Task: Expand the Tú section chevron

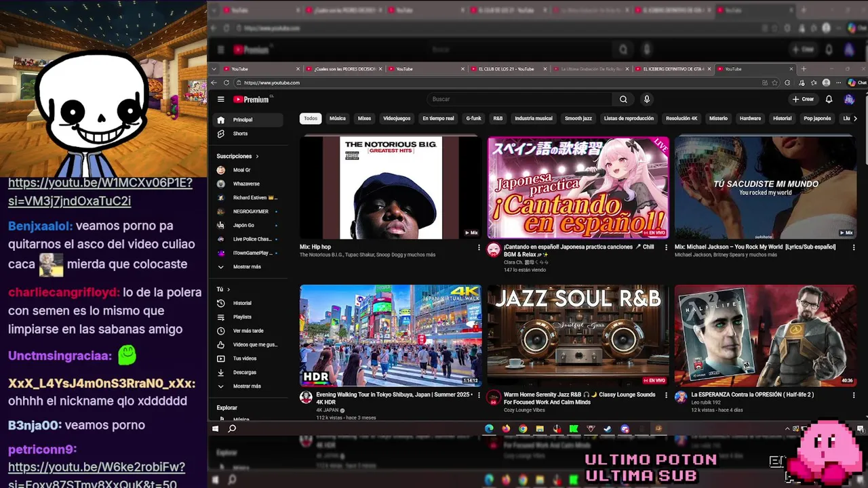Action: tap(229, 289)
